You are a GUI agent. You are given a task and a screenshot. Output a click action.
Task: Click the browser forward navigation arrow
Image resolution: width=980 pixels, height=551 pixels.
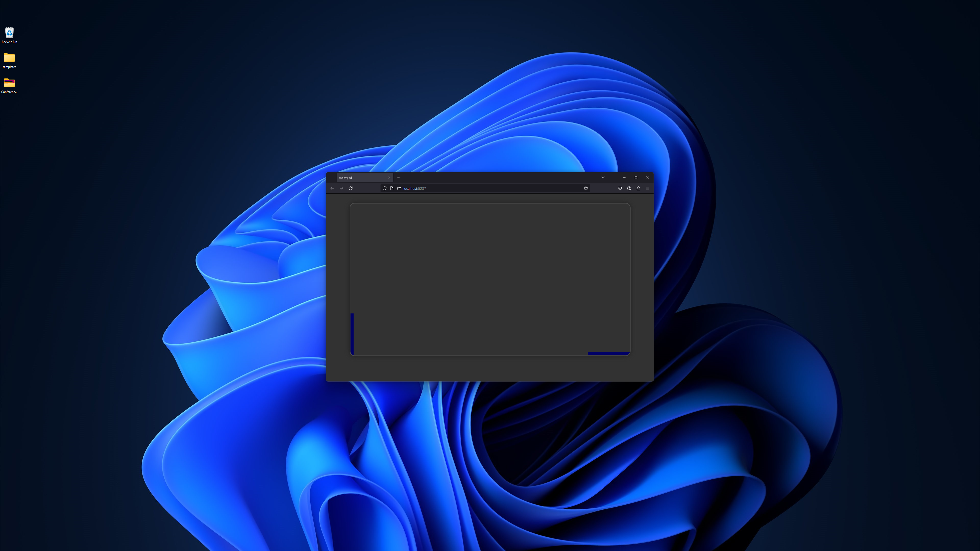point(341,188)
